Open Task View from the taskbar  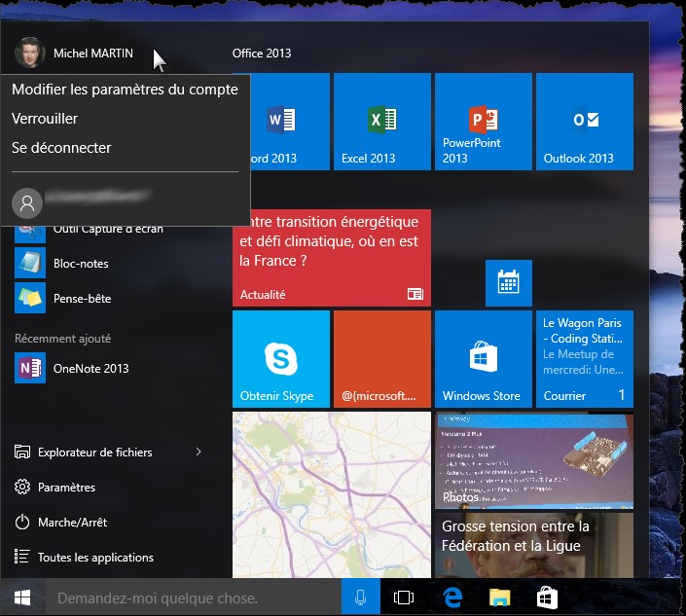403,598
